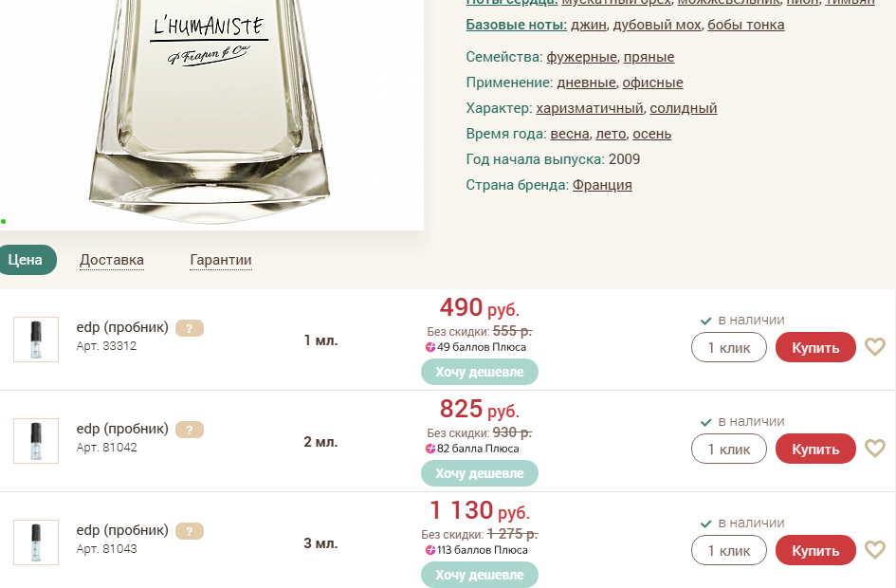Click the Plus points icon beside 113 баллов

click(430, 550)
